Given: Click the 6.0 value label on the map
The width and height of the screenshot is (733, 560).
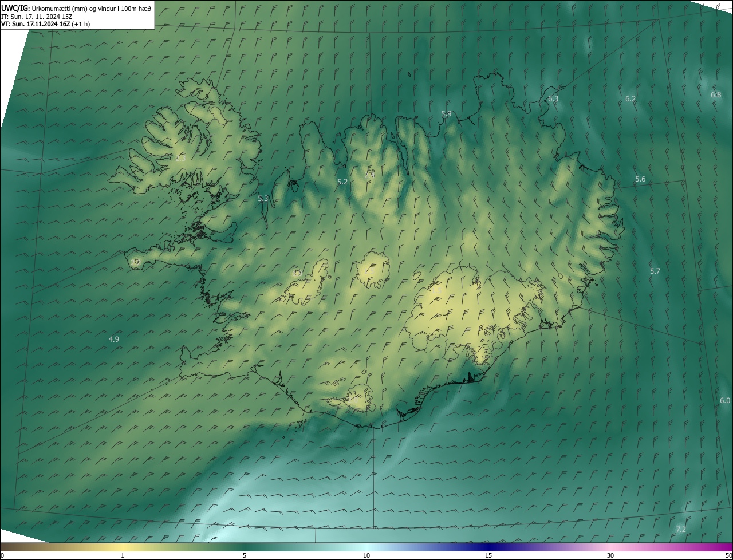Looking at the screenshot, I should click(x=725, y=401).
